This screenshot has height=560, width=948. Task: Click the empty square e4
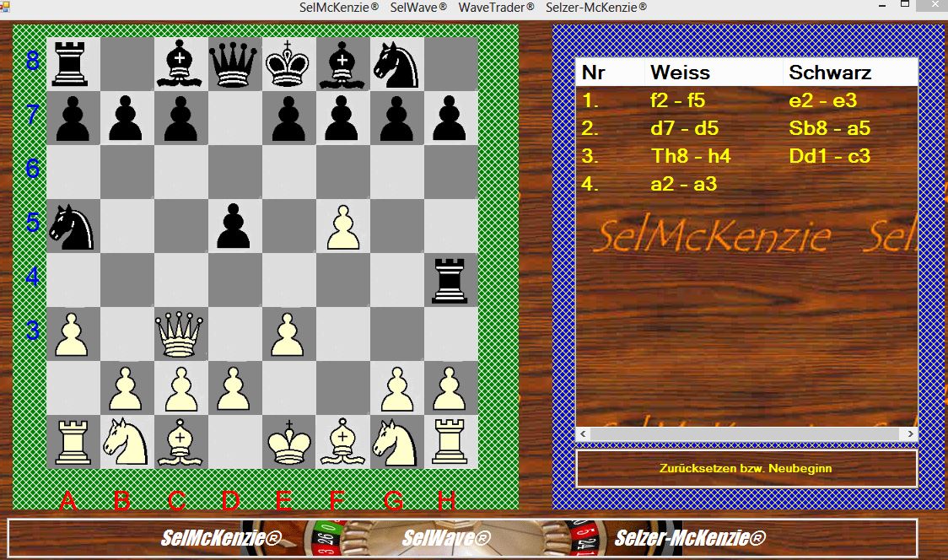click(288, 280)
